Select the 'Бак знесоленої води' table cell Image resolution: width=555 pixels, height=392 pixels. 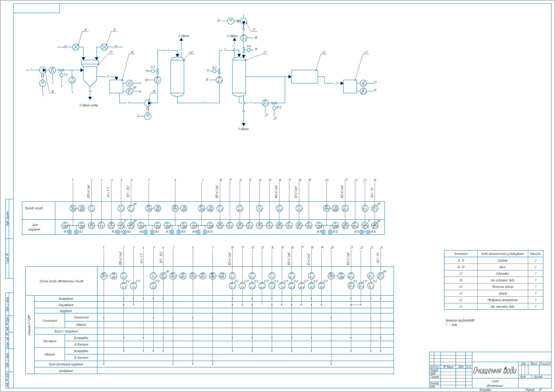502,306
